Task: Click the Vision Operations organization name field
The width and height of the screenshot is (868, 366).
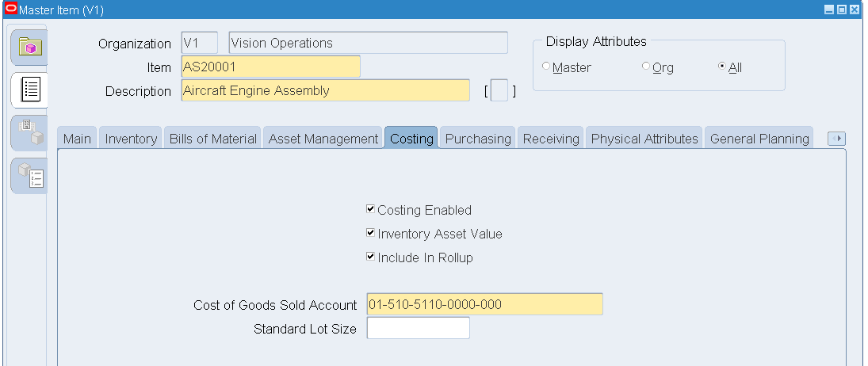Action: click(368, 43)
